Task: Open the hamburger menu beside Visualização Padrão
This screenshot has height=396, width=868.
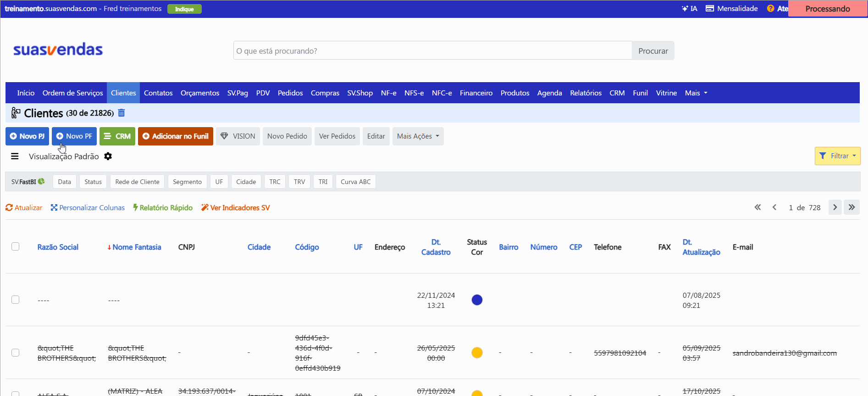Action: click(15, 156)
